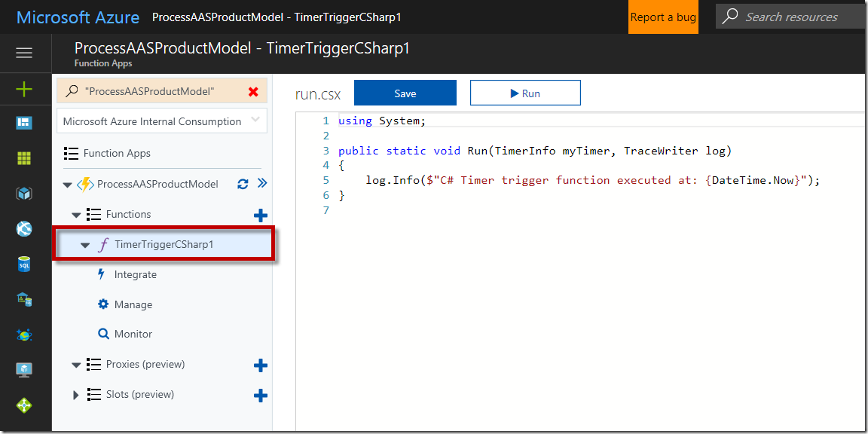Run the function
Screen dimensions: 868x434
tap(525, 93)
